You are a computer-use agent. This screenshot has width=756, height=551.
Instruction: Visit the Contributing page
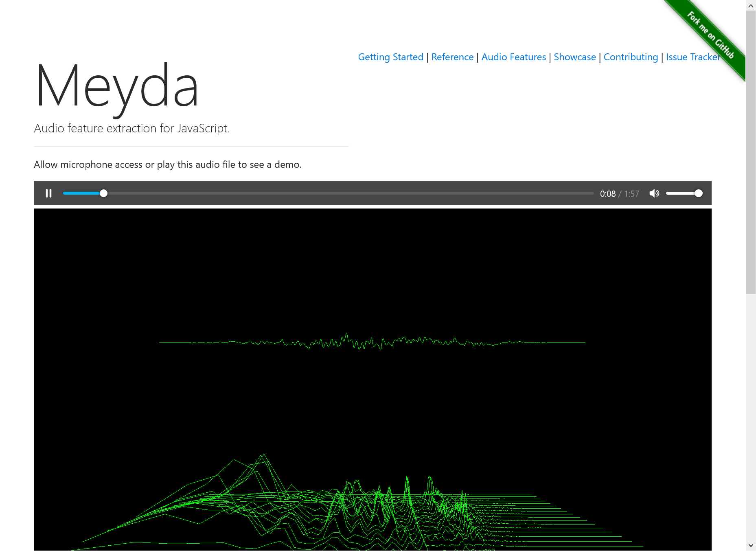631,57
